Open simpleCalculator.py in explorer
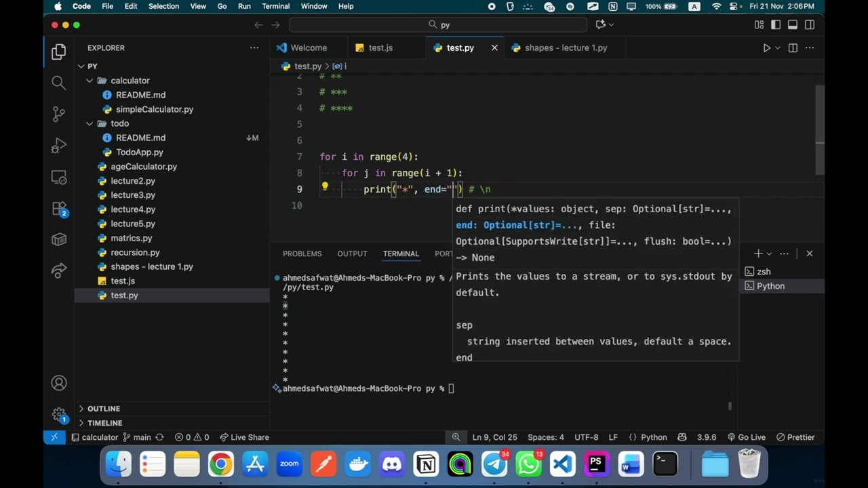The height and width of the screenshot is (488, 868). (155, 109)
